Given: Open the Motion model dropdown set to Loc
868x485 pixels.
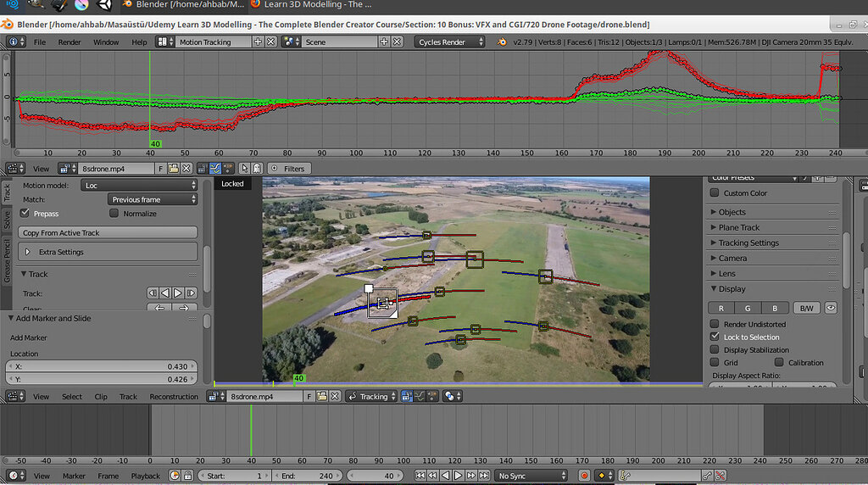Looking at the screenshot, I should (x=139, y=185).
